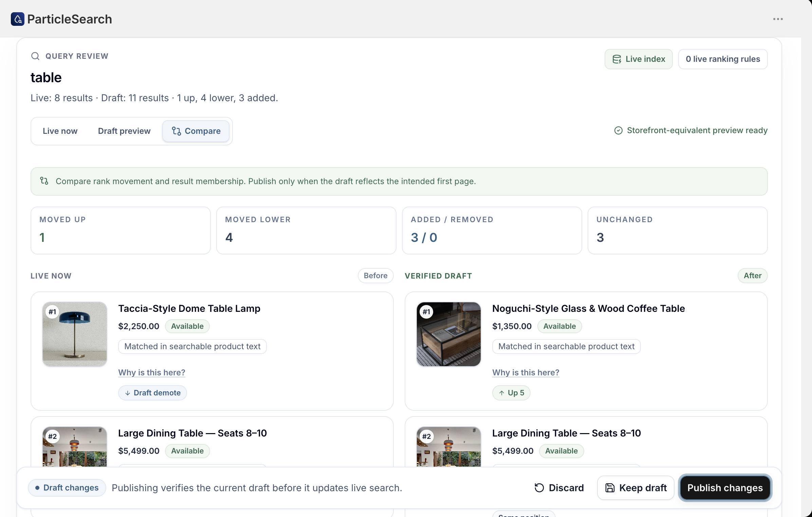812x517 pixels.
Task: Click Verified Draft Large Dining Table thumbnail
Action: coord(449,446)
